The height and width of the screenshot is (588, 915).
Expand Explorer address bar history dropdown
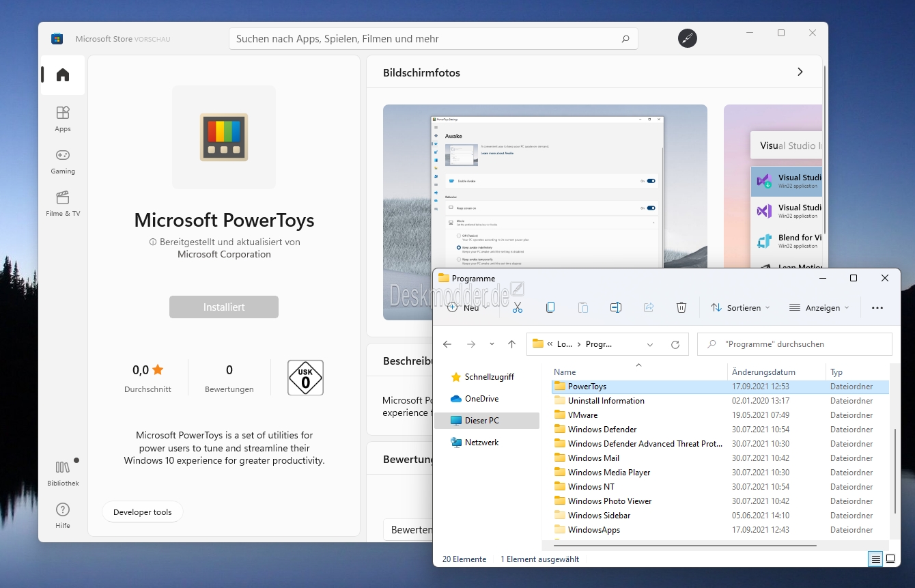[x=650, y=344]
